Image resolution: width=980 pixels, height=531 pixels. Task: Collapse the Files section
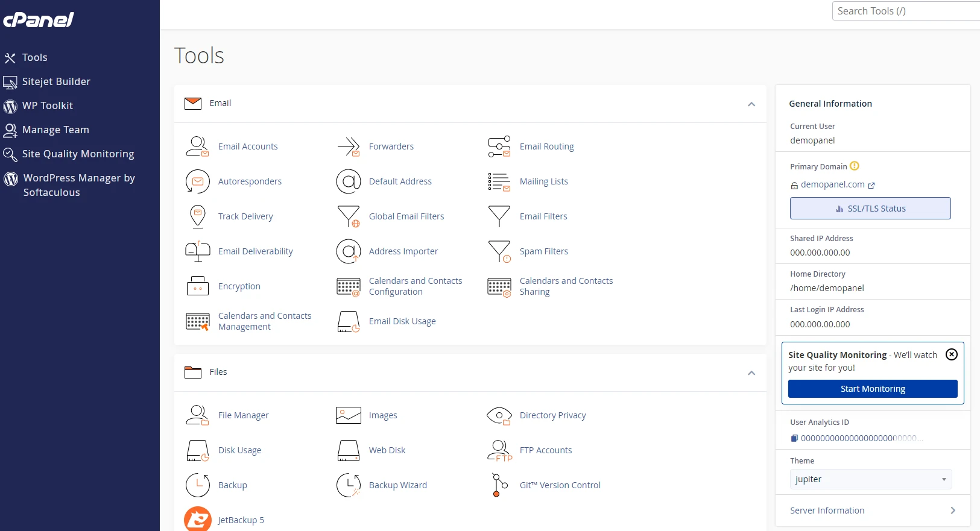point(751,373)
